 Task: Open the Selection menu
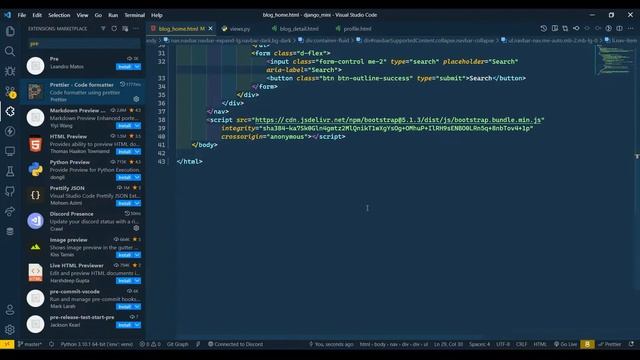59,15
